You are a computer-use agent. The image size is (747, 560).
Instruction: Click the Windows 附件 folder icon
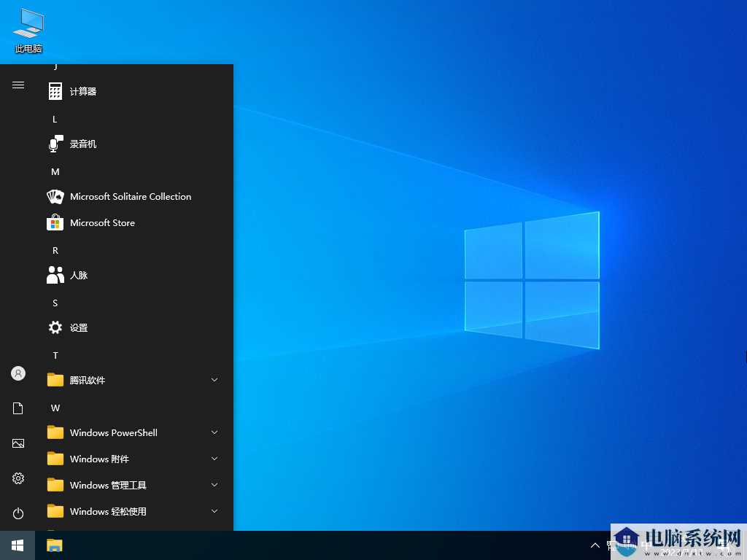pos(55,458)
